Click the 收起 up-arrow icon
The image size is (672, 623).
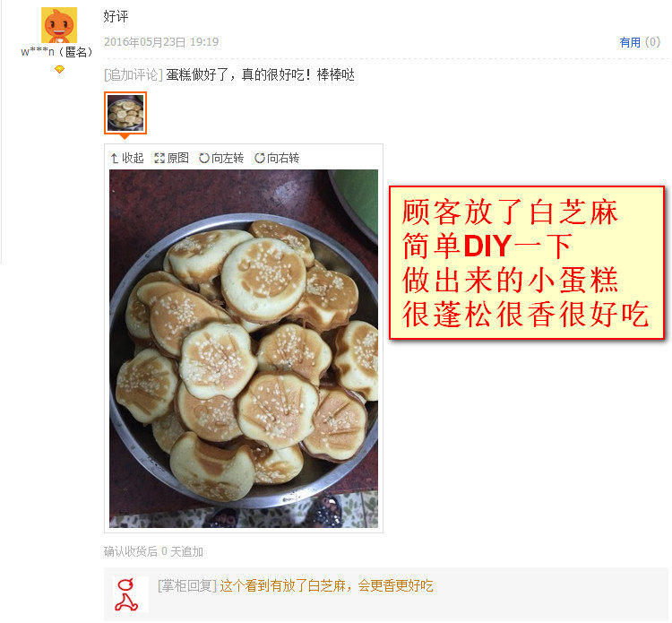click(115, 159)
